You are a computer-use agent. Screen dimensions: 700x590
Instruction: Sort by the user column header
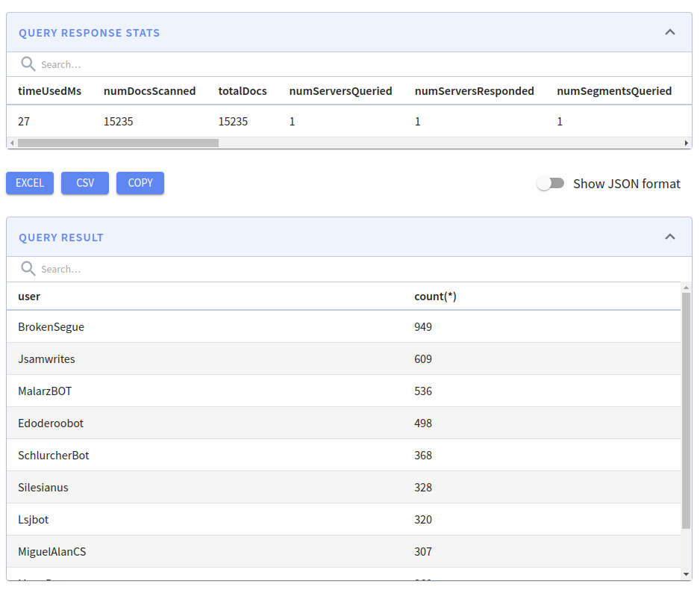tap(29, 296)
